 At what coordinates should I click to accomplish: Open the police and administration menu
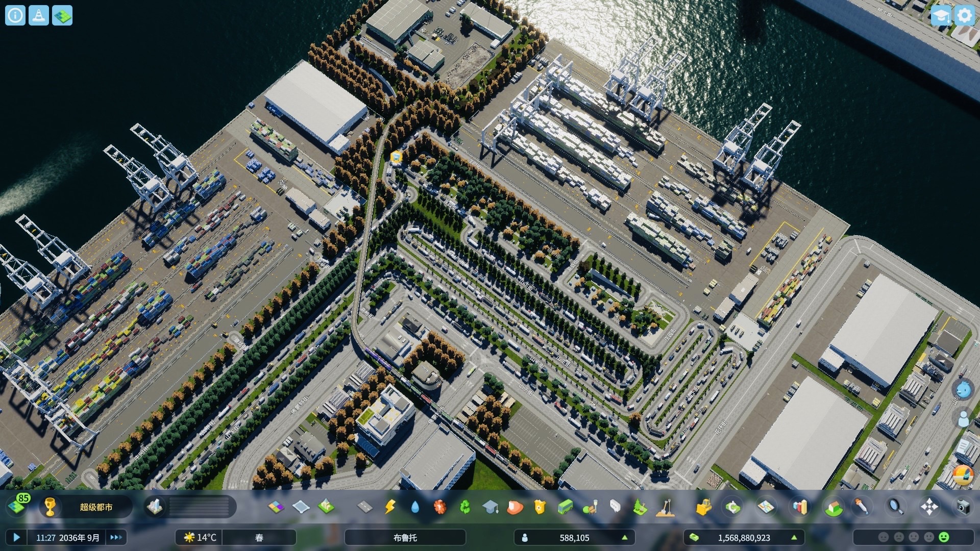(x=540, y=507)
